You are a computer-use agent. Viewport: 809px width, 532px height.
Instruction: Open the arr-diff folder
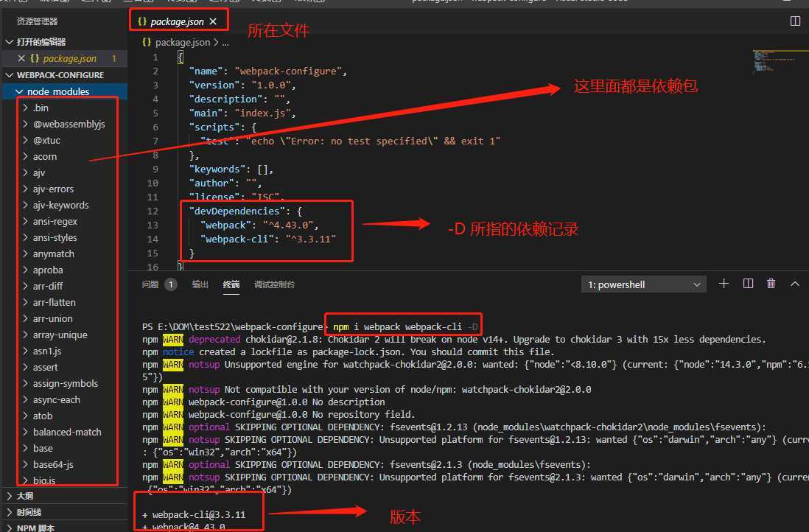48,286
